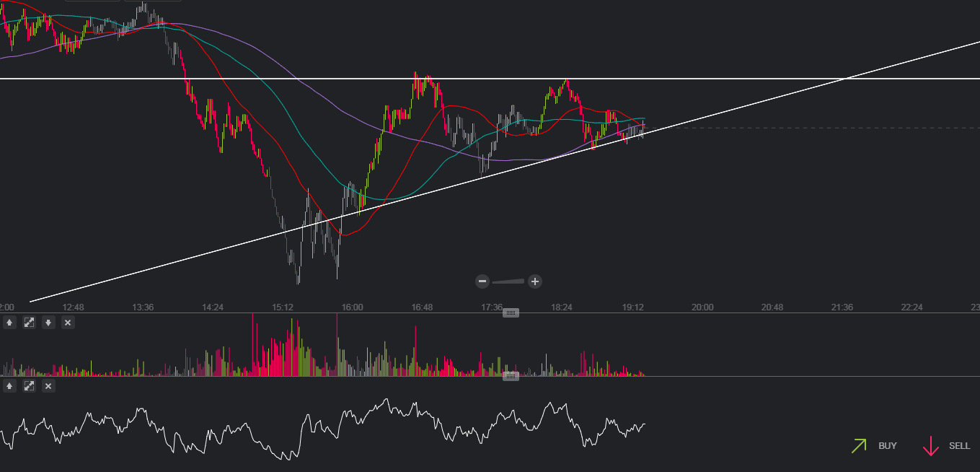Click the 14:24 time axis label

[213, 307]
